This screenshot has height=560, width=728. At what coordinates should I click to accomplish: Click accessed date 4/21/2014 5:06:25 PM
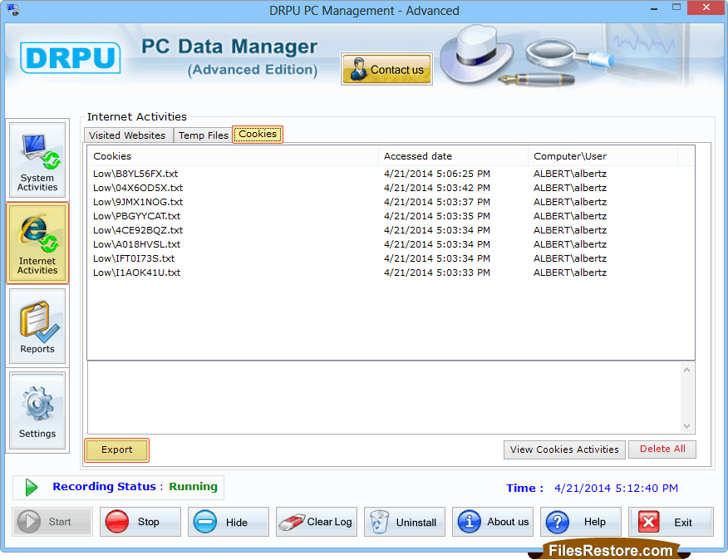pos(437,174)
